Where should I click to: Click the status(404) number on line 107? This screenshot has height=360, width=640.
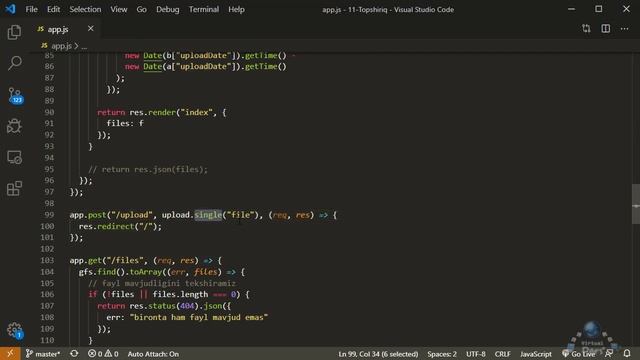tap(187, 306)
